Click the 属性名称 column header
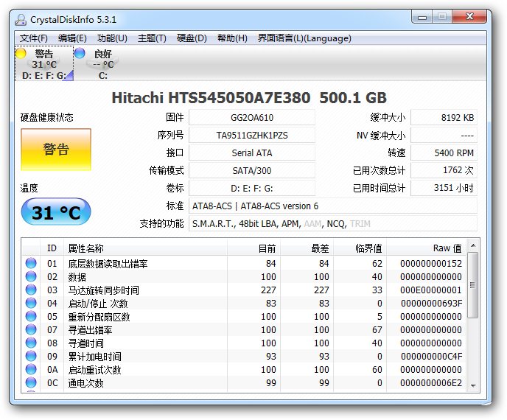 (145, 248)
